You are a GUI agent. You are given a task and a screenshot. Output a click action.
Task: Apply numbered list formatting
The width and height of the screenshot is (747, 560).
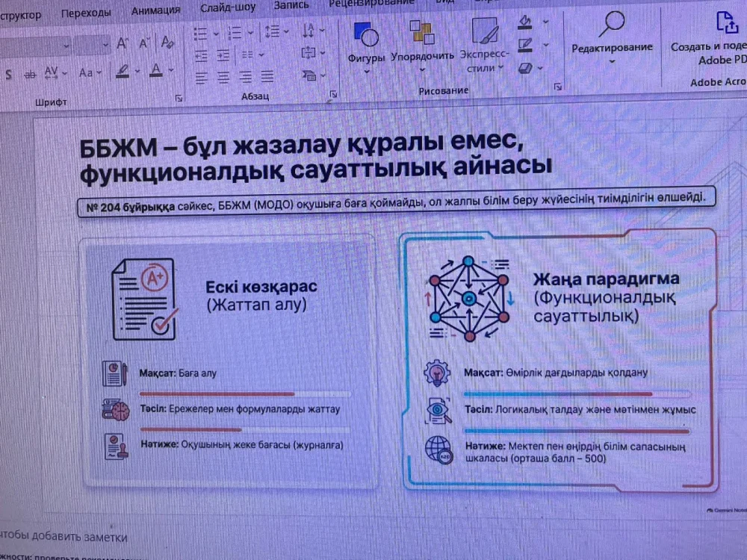click(235, 33)
